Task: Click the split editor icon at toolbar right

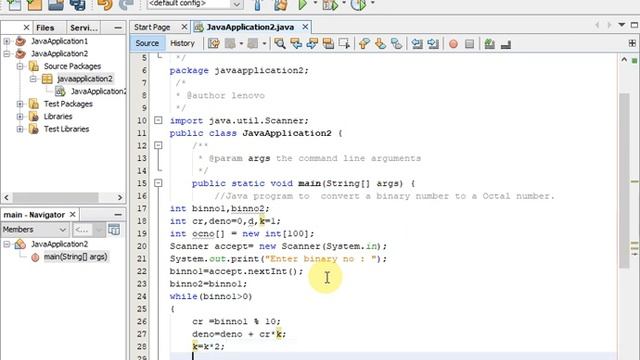Action: click(632, 43)
